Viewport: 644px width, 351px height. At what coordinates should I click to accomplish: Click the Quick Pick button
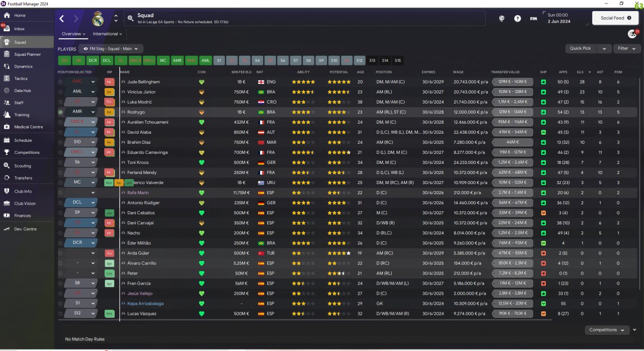pos(580,48)
